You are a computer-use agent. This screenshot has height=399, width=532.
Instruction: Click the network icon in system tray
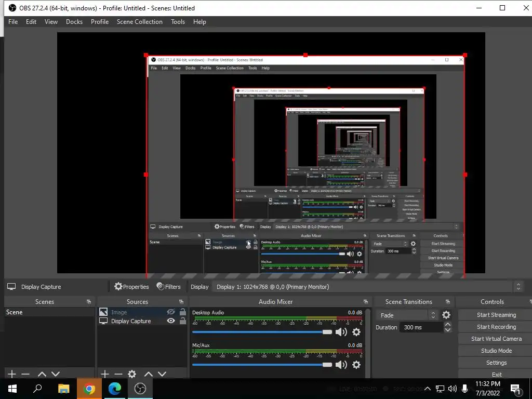440,389
